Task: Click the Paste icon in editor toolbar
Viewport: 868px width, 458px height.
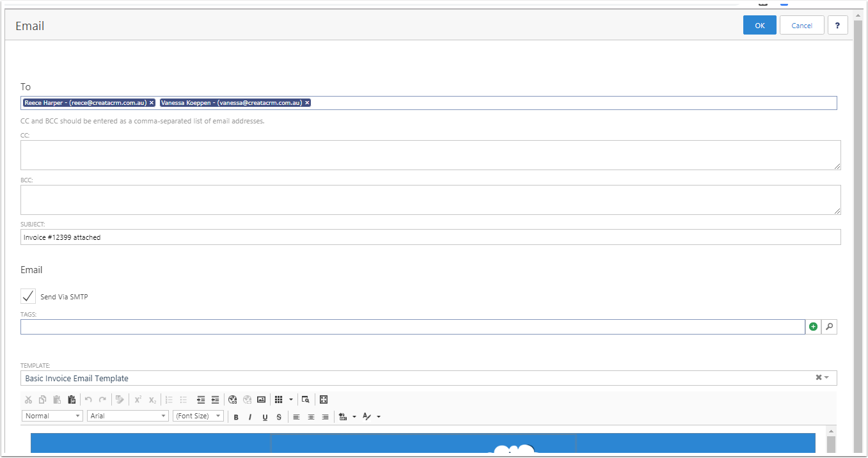Action: click(x=57, y=400)
